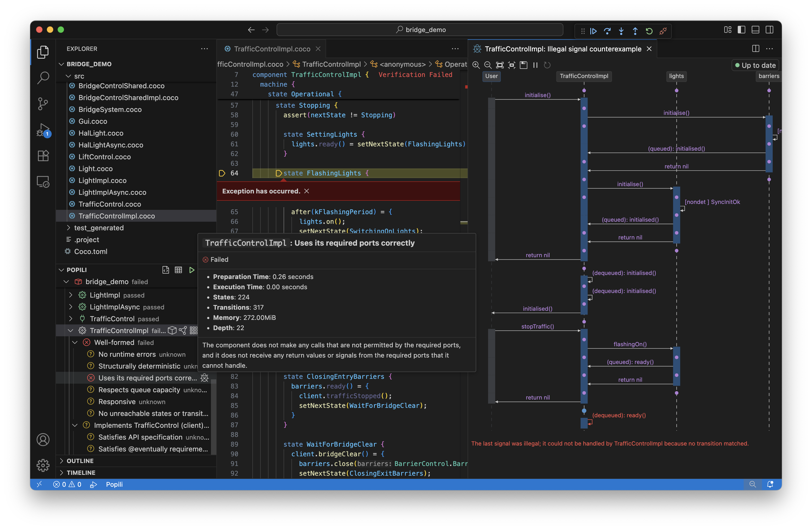Pause the counterexample diagram updates

[535, 65]
